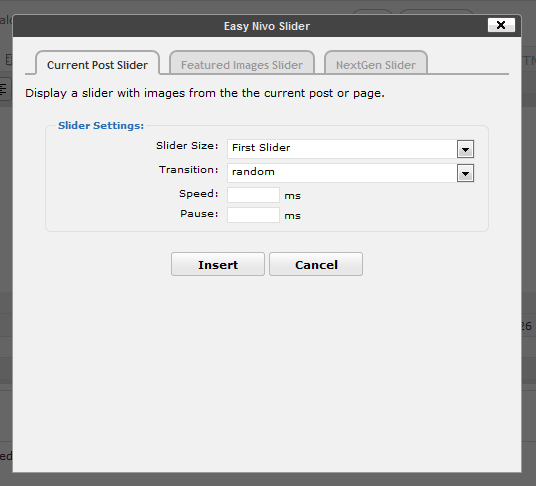
Task: Focus the Speed input field
Action: [253, 195]
